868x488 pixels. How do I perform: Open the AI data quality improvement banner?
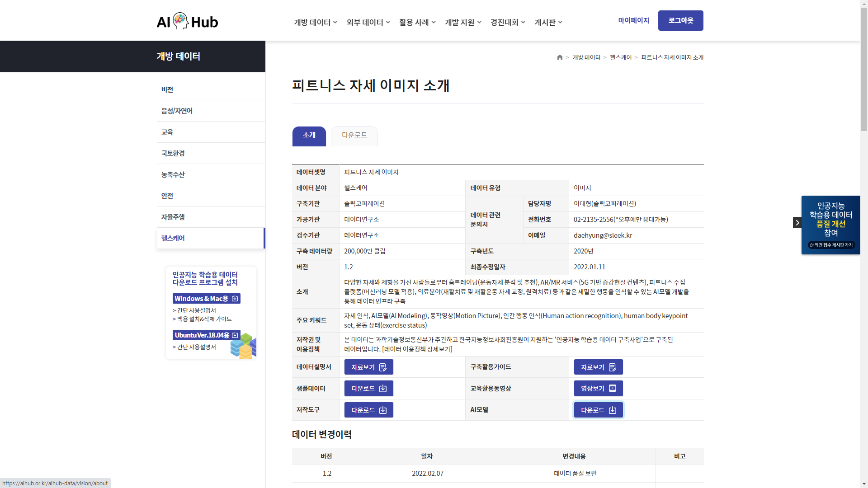click(830, 225)
